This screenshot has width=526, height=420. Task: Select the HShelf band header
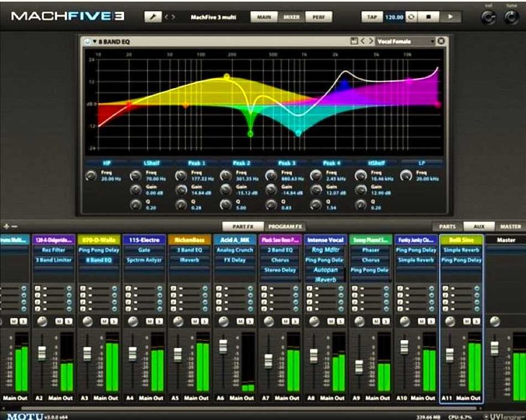point(377,163)
